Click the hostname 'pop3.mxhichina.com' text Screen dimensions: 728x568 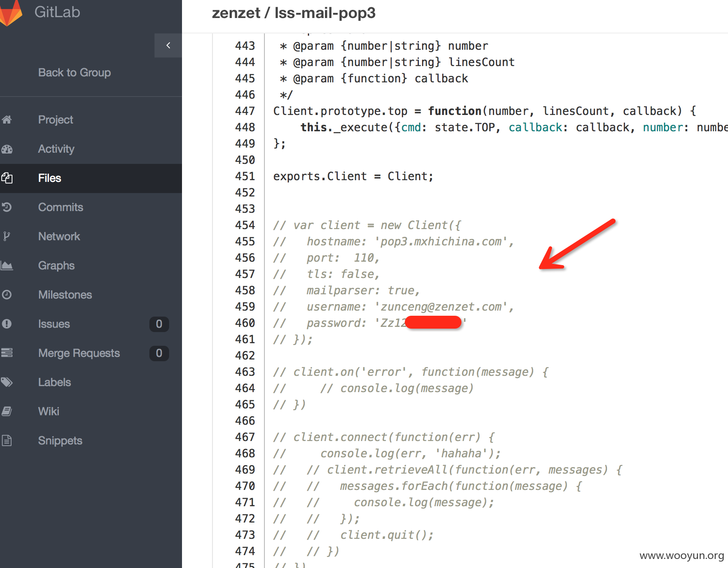[441, 242]
